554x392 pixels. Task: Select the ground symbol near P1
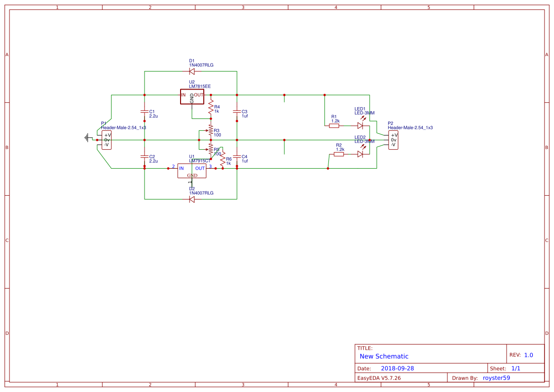(x=88, y=137)
